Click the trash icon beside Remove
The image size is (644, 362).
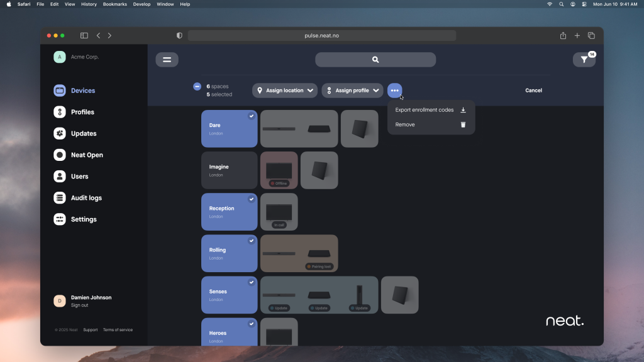463,125
